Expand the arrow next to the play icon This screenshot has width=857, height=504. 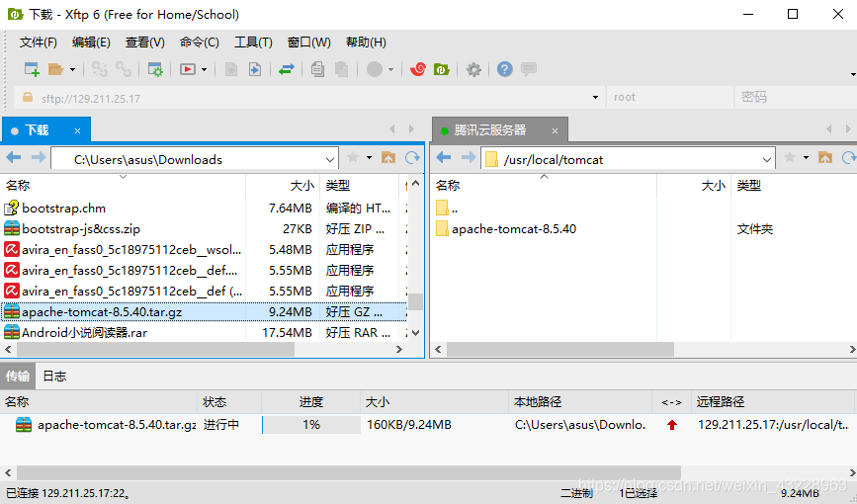(204, 69)
